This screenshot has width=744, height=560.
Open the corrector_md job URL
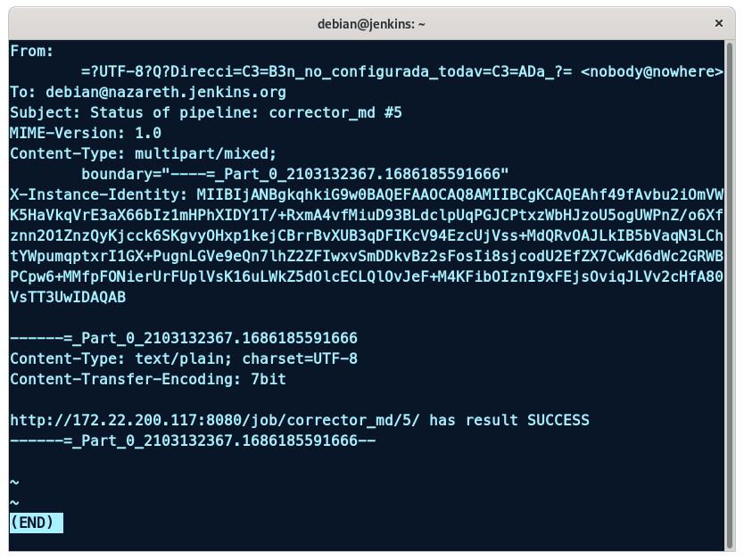tap(212, 420)
